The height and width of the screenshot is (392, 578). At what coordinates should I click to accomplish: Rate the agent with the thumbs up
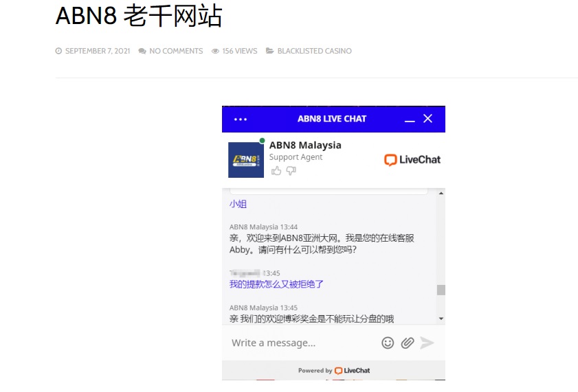pos(276,171)
